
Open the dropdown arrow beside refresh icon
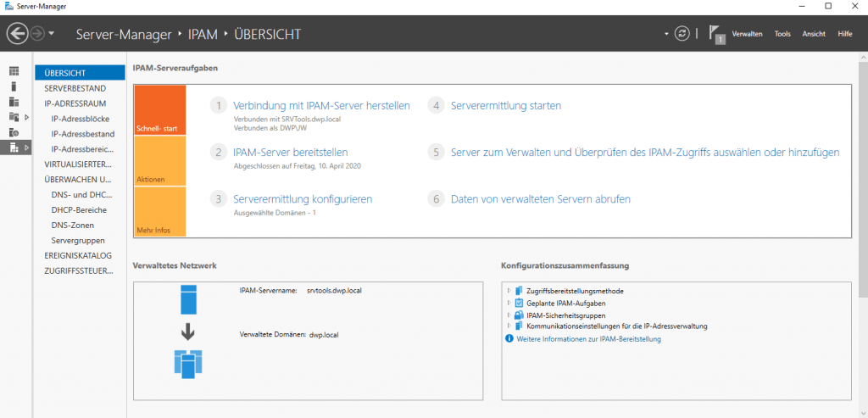point(666,34)
